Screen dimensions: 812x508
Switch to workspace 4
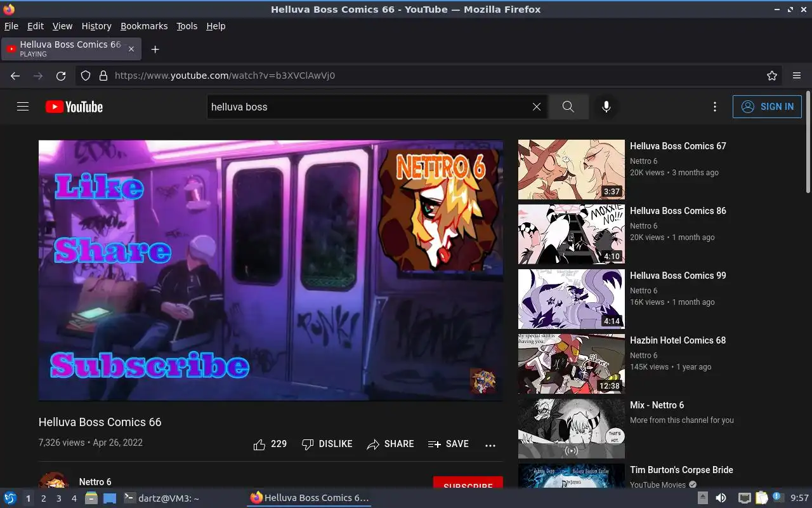coord(74,498)
